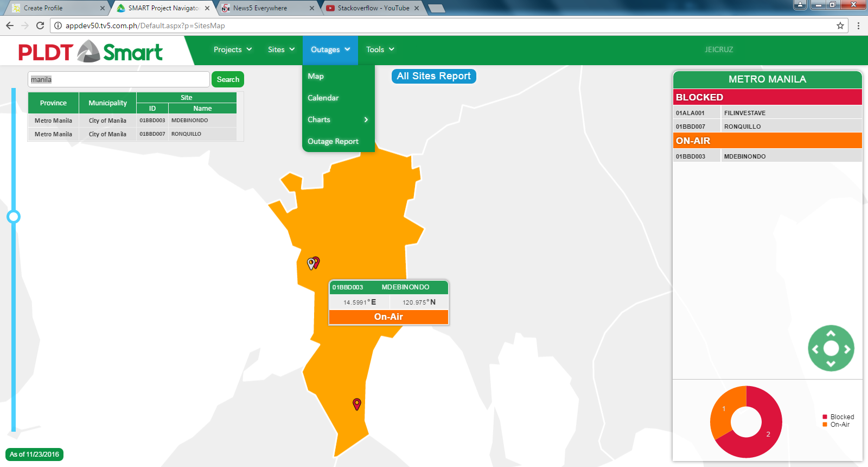Bookmark page with star icon

tap(840, 26)
